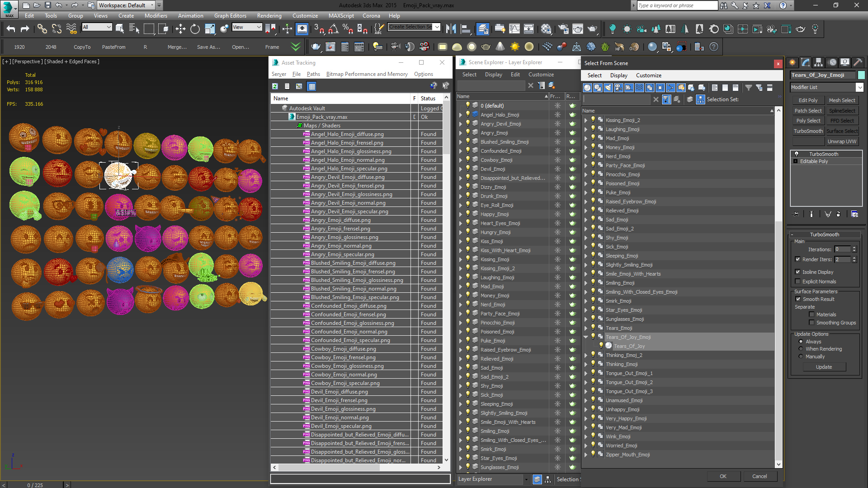Open the Material Editor checkered sphere icon

coord(546,29)
